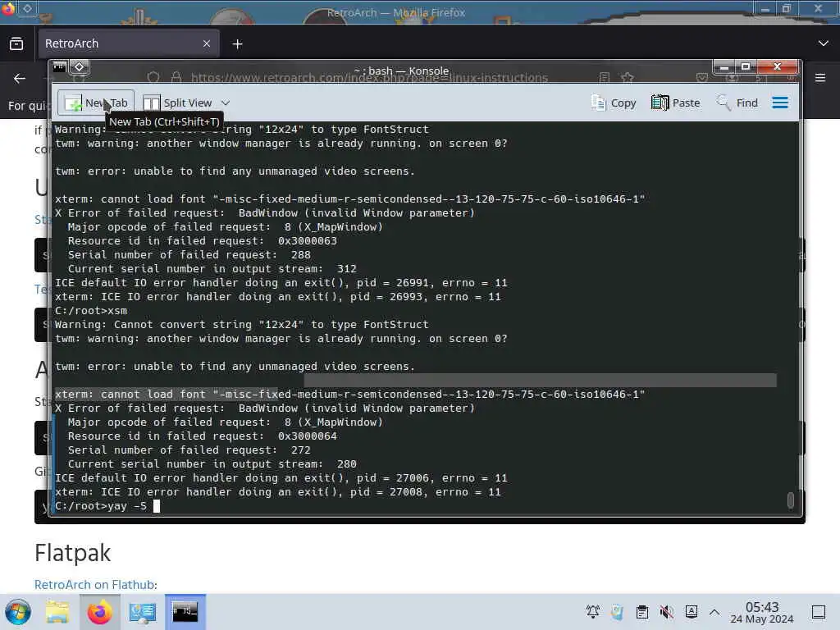Click the tray icon beside the bell
The image size is (840, 630).
tap(617, 611)
